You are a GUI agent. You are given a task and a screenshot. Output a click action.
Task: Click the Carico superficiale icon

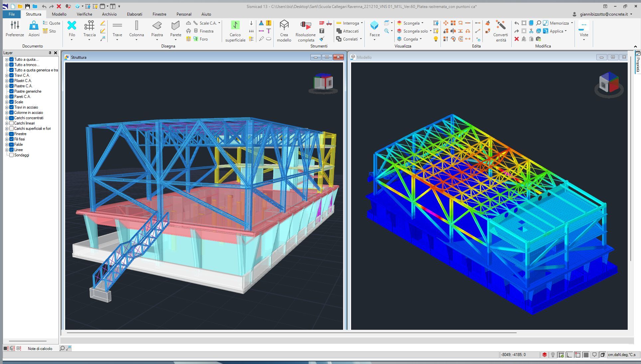click(235, 25)
